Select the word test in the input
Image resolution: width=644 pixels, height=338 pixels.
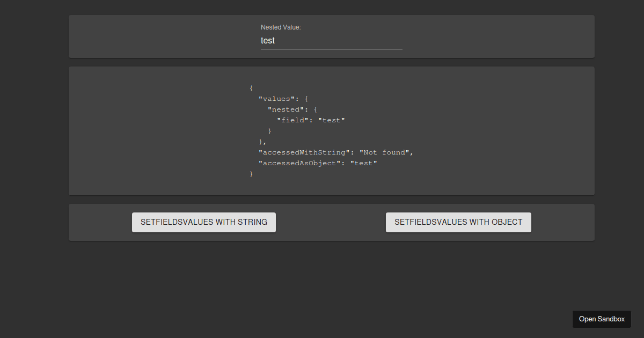click(267, 40)
